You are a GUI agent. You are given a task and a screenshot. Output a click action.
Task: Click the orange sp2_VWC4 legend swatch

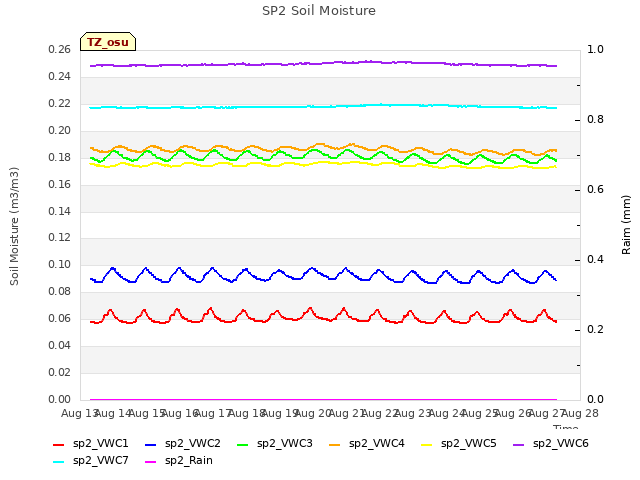click(335, 445)
